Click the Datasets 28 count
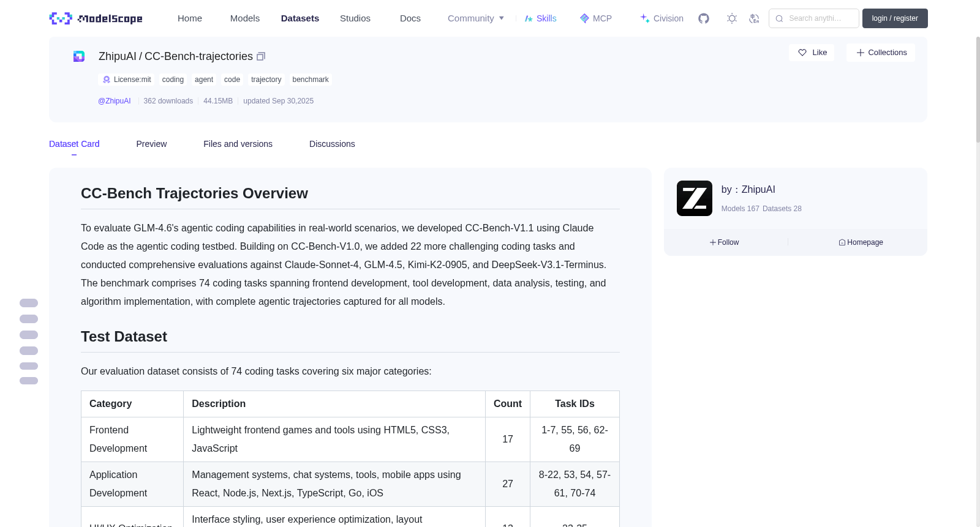This screenshot has height=527, width=980. coord(782,209)
